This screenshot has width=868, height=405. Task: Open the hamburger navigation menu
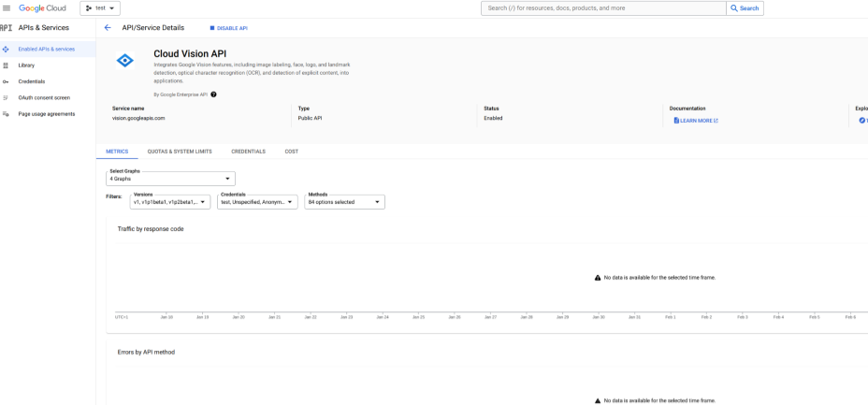7,8
